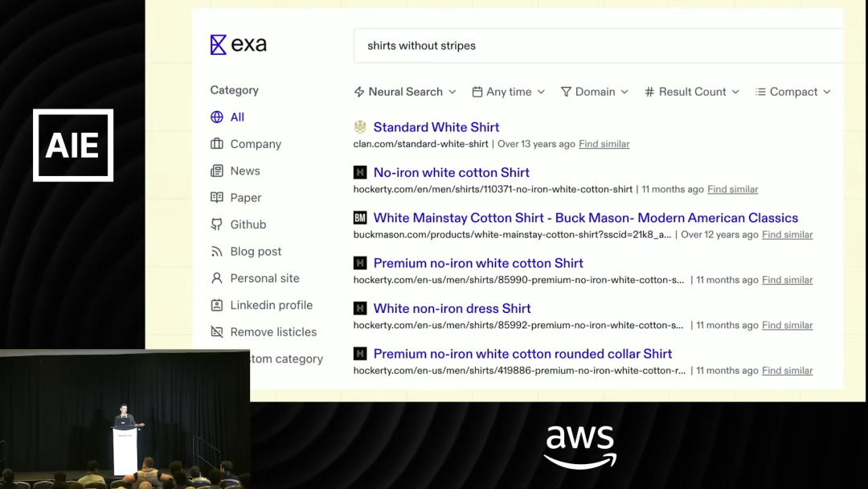Click the open book icon beside Paper
This screenshot has height=489, width=868.
216,197
